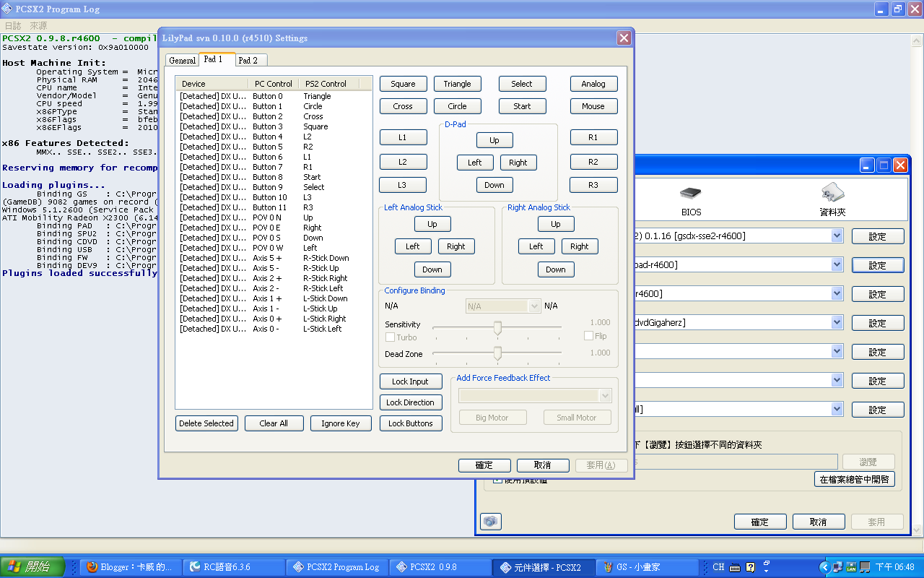This screenshot has height=578, width=924.
Task: Click the PC Control column header
Action: coord(274,84)
